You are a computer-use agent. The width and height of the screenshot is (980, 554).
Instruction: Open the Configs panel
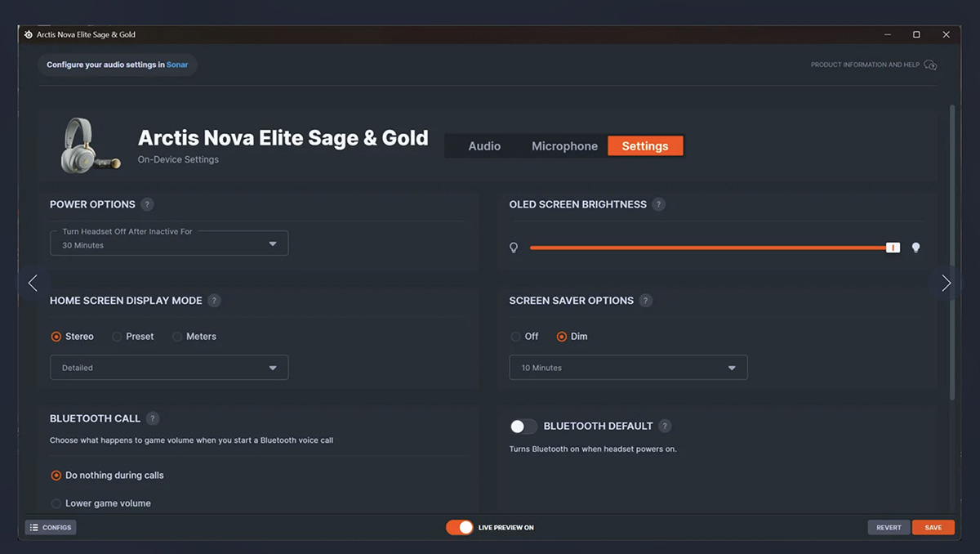[x=51, y=528]
